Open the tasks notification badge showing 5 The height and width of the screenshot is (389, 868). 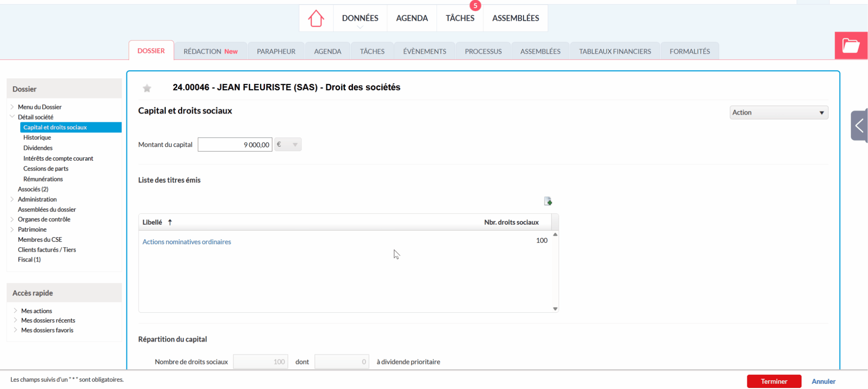pyautogui.click(x=475, y=6)
